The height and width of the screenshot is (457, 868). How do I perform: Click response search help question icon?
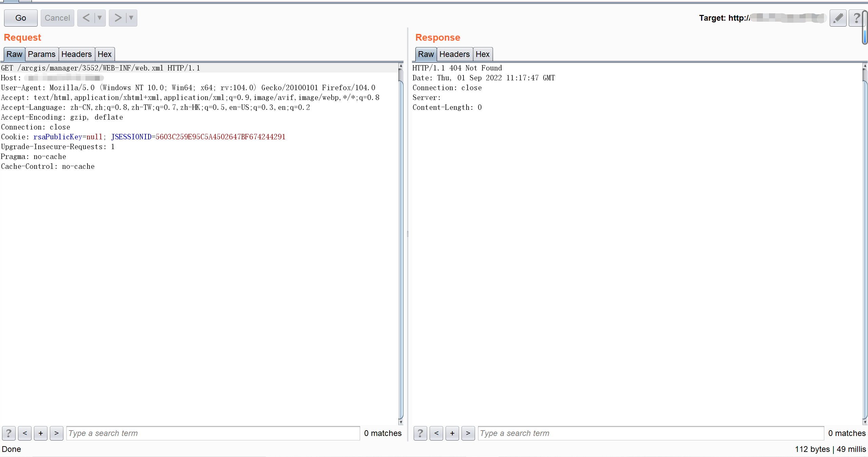point(420,433)
